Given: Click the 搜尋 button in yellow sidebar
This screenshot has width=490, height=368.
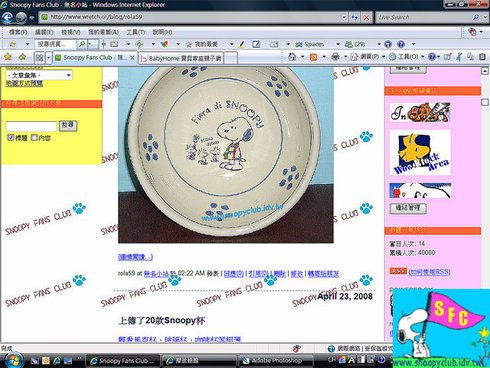Looking at the screenshot, I should [x=68, y=125].
